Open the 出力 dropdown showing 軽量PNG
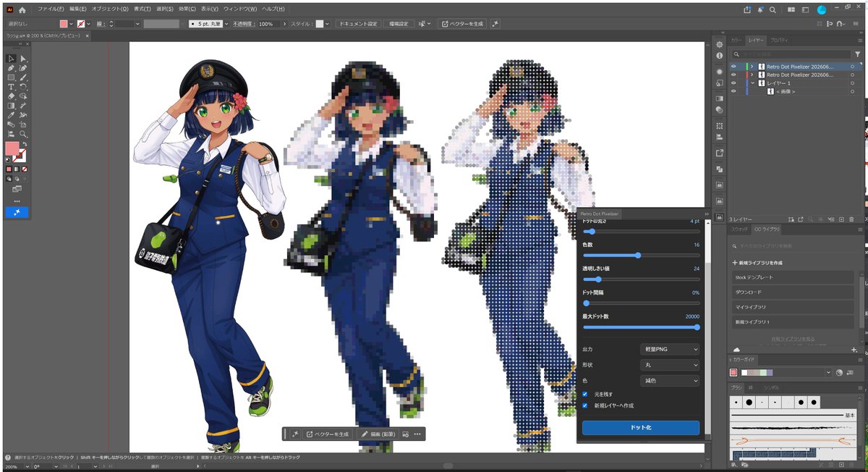The image size is (868, 472). [x=670, y=349]
